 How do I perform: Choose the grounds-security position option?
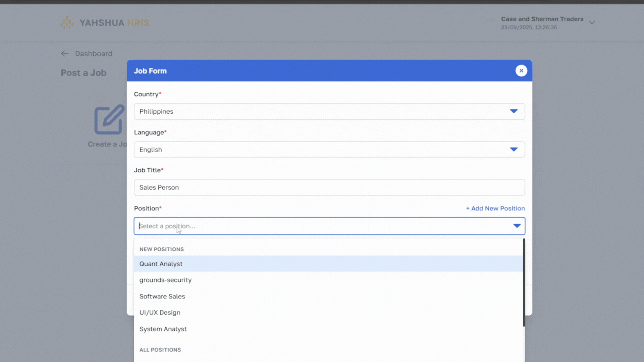tap(165, 280)
